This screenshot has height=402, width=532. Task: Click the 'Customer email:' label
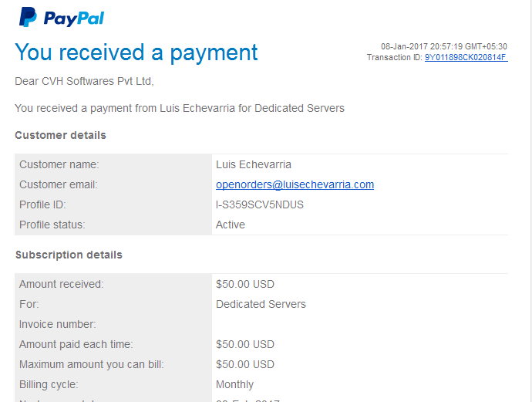(x=59, y=184)
